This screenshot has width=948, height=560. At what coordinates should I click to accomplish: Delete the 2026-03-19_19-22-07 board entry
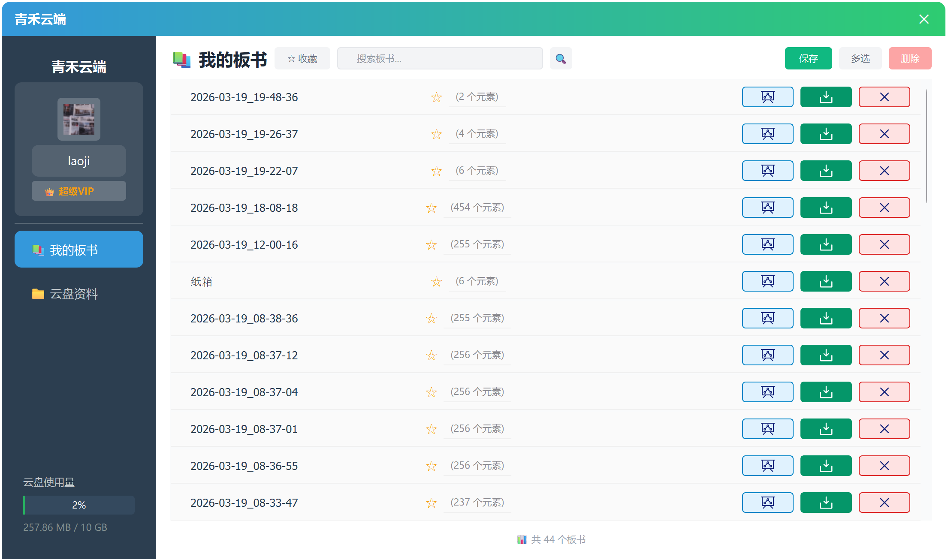point(884,171)
